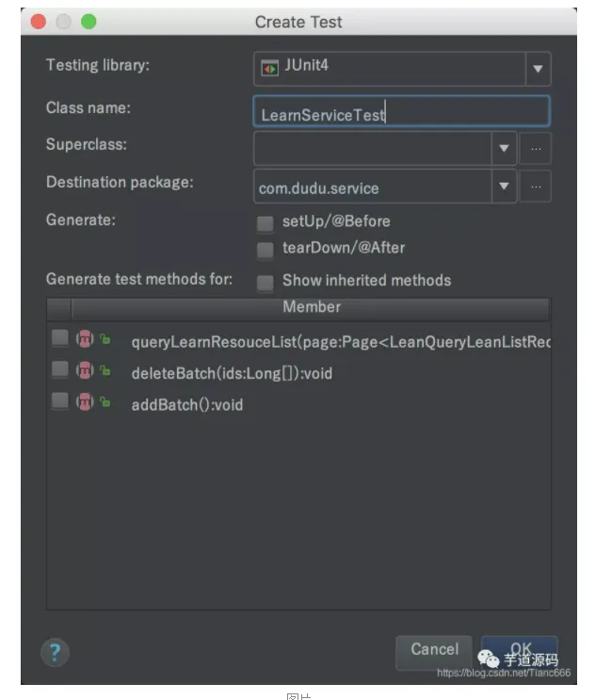This screenshot has height=700, width=595.
Task: Enable the tearDown/@After checkbox
Action: pyautogui.click(x=265, y=250)
